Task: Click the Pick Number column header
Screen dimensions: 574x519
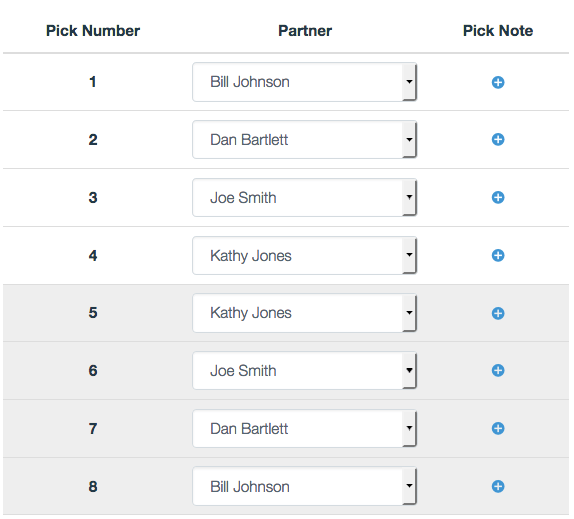Action: pyautogui.click(x=93, y=31)
